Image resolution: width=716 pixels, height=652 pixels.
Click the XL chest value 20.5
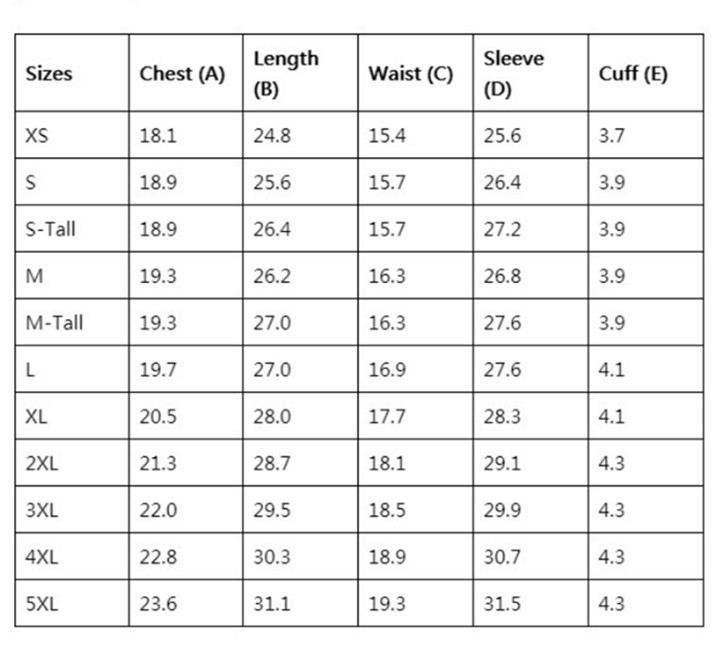tap(158, 416)
